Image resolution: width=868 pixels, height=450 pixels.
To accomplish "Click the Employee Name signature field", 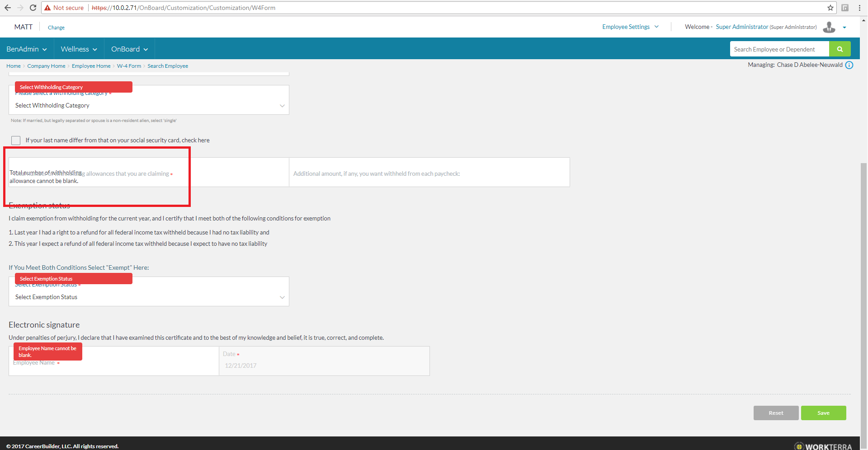I will 113,367.
